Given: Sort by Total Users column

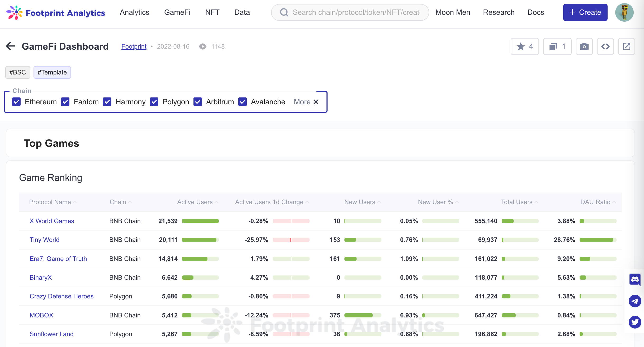Looking at the screenshot, I should pos(519,202).
